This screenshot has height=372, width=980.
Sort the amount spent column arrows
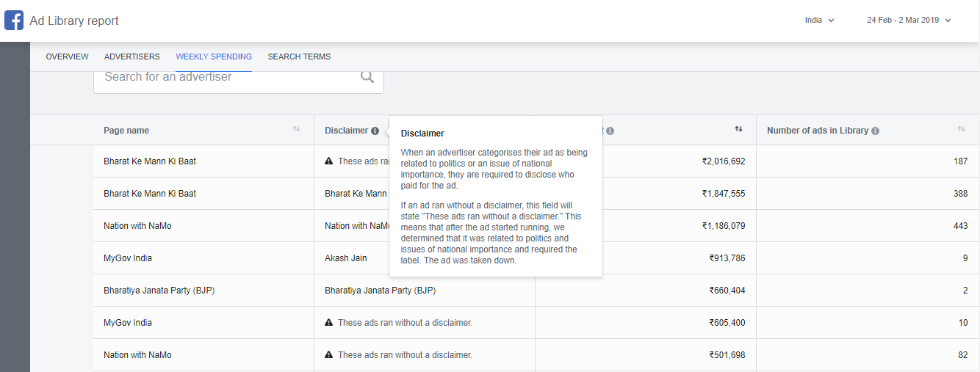738,129
